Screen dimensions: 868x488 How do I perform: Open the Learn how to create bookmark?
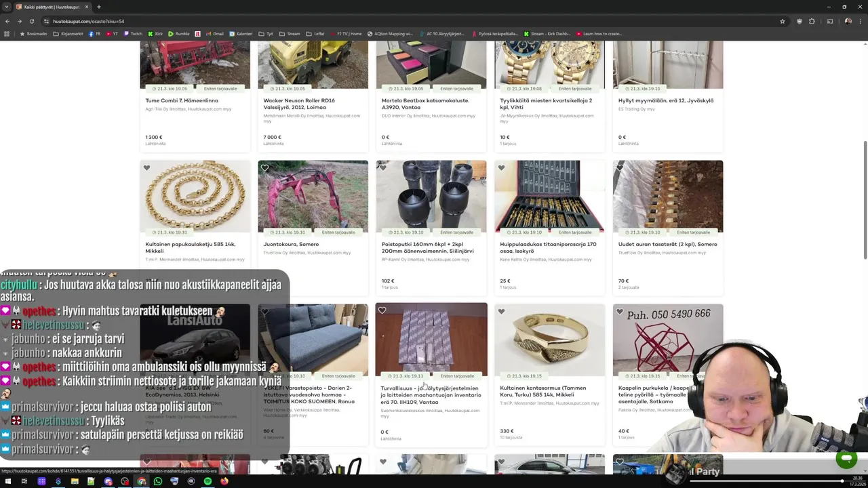click(x=599, y=34)
